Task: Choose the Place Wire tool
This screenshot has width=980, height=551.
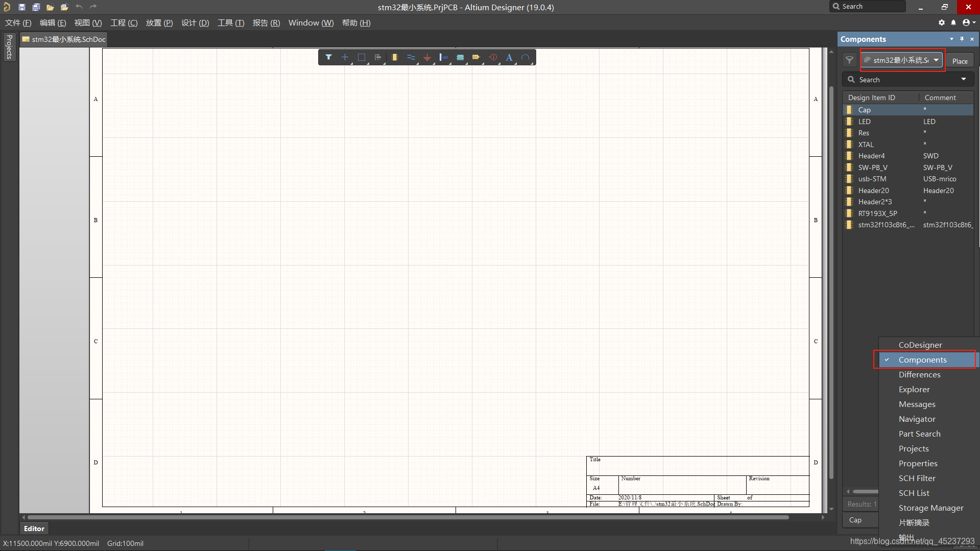Action: (x=411, y=57)
